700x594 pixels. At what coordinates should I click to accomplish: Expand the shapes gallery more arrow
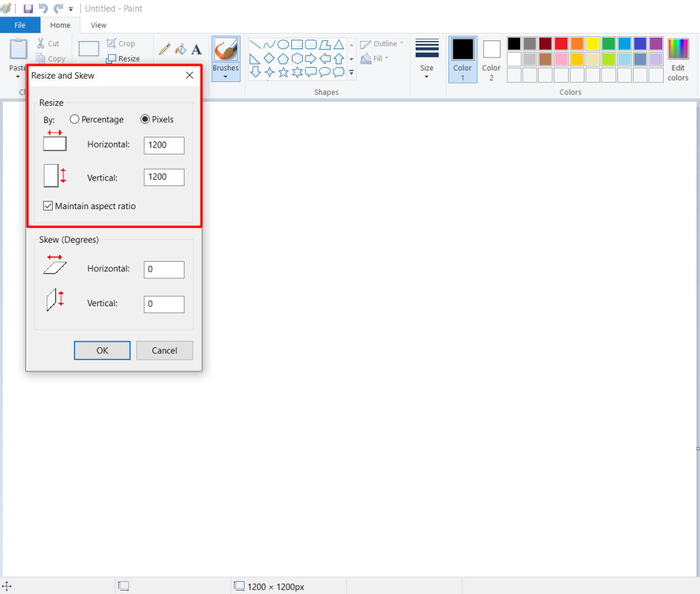click(x=352, y=72)
